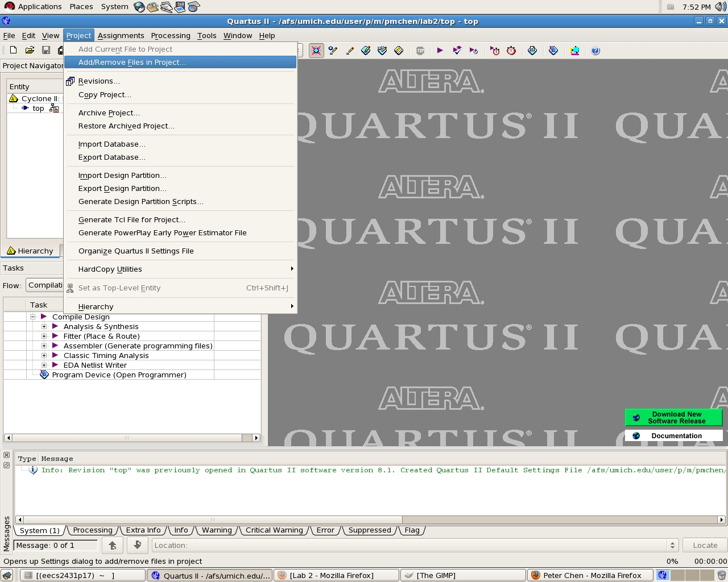Image resolution: width=728 pixels, height=582 pixels.
Task: Click Download New Software Release button
Action: pyautogui.click(x=674, y=418)
